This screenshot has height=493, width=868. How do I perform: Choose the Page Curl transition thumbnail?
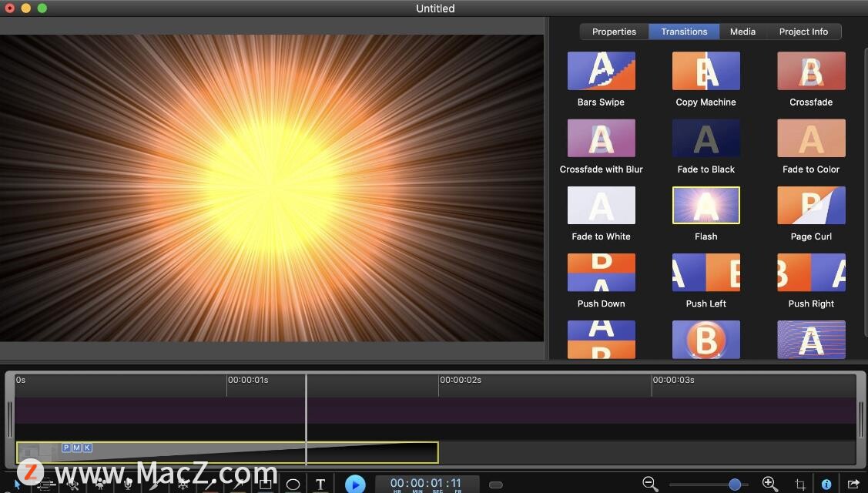(x=812, y=205)
